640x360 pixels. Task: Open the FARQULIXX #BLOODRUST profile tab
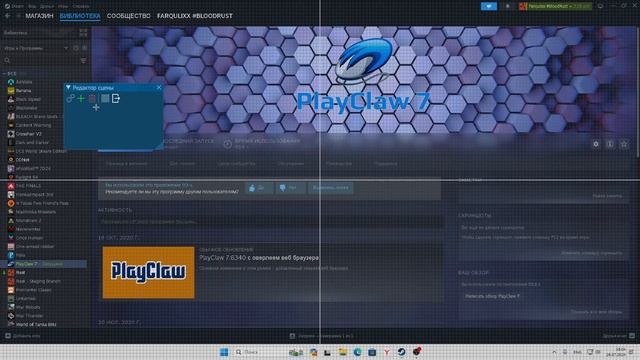click(195, 16)
